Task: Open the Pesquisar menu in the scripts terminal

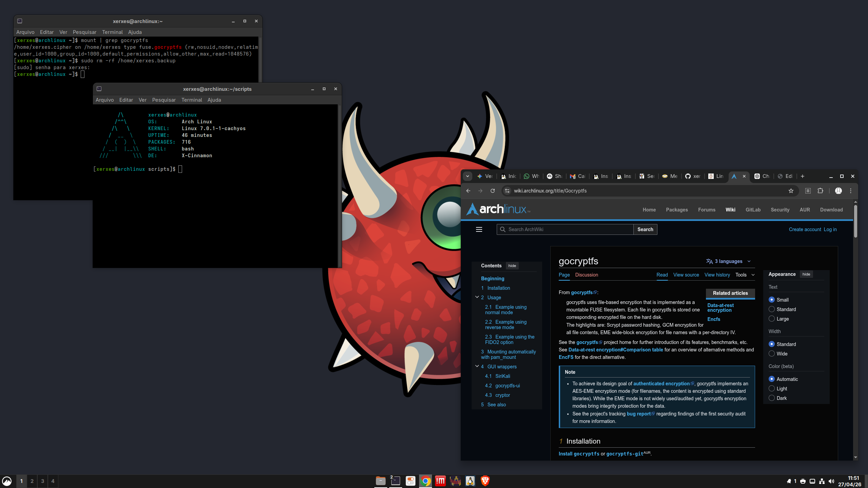Action: click(164, 100)
